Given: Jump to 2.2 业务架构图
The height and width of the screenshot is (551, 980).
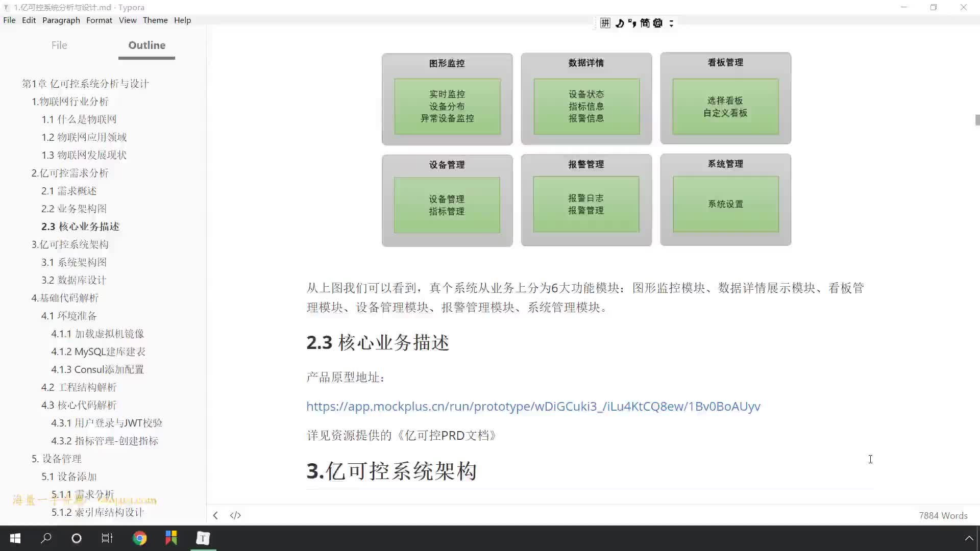Looking at the screenshot, I should pyautogui.click(x=74, y=209).
